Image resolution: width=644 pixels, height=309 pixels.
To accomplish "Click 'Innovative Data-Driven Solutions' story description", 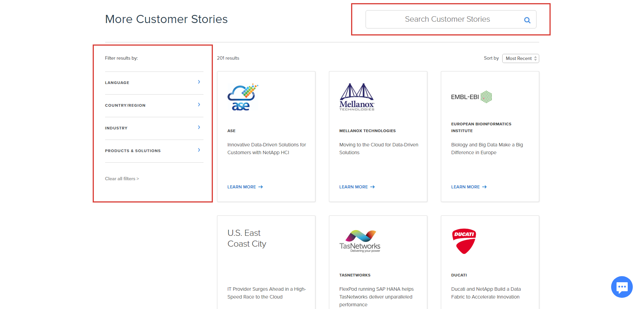I will point(267,149).
